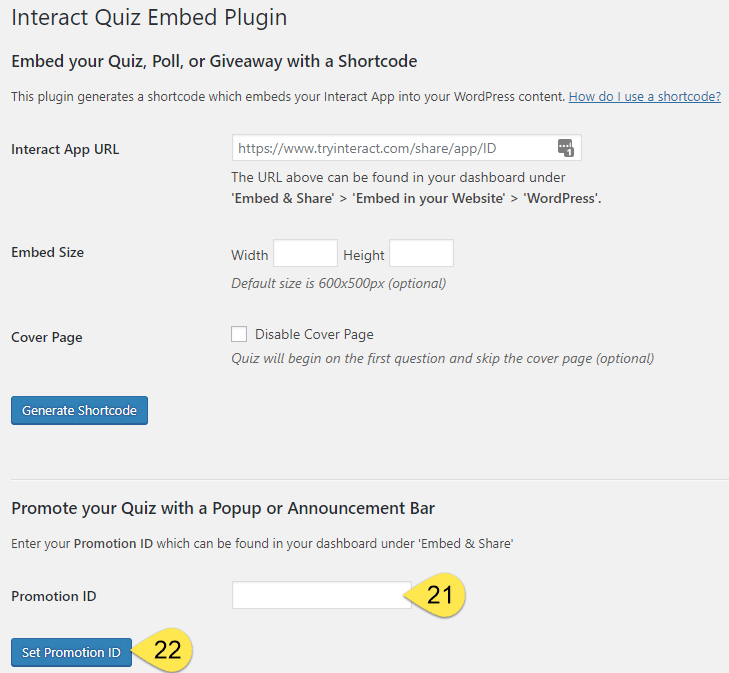Click the 'Interact App URL' label
729x673 pixels.
coord(65,150)
